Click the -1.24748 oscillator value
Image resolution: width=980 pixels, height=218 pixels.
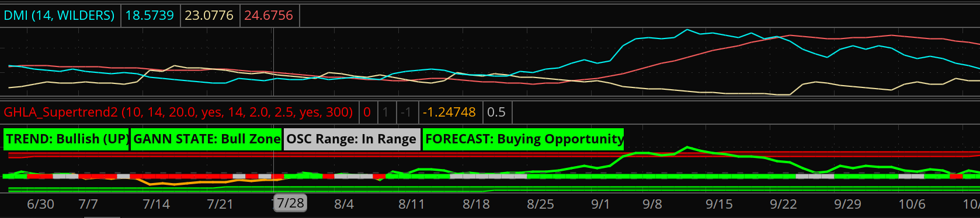(x=449, y=112)
